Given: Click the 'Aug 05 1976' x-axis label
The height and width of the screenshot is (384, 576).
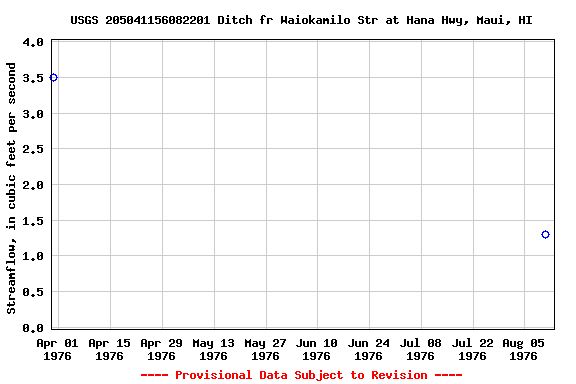Looking at the screenshot, I should click(523, 349).
